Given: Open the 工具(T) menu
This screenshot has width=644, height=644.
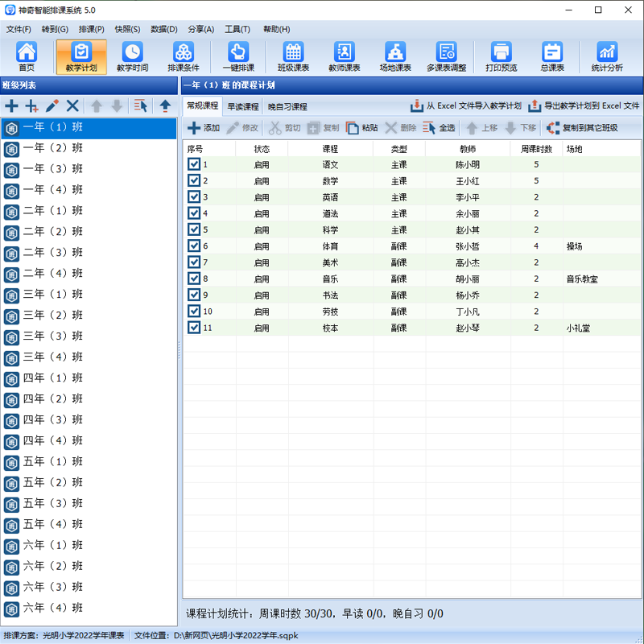Looking at the screenshot, I should point(237,29).
